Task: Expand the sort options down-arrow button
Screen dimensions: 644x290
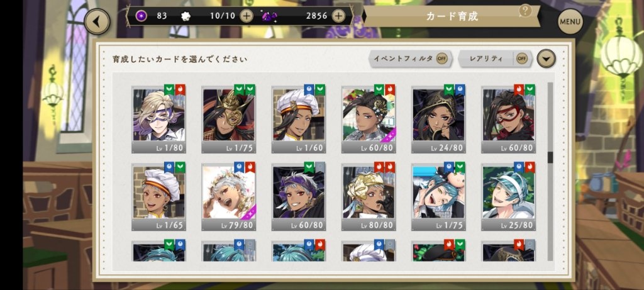Action: (x=547, y=59)
